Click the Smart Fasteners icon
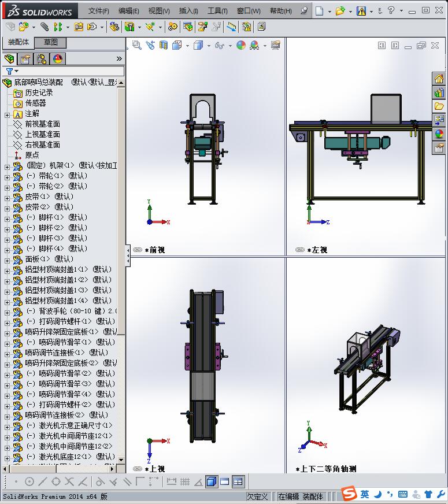This screenshot has width=448, height=504. click(x=79, y=27)
